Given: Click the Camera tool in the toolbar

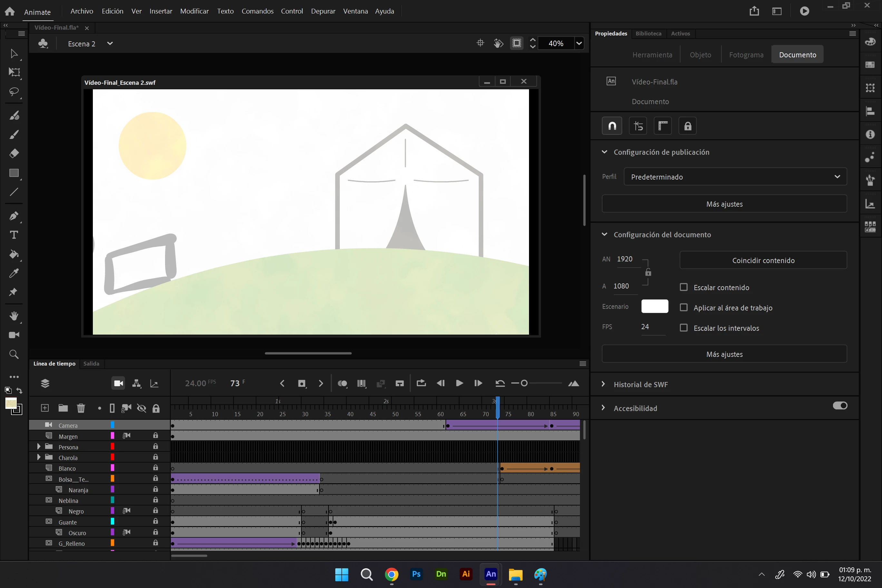Looking at the screenshot, I should point(14,335).
